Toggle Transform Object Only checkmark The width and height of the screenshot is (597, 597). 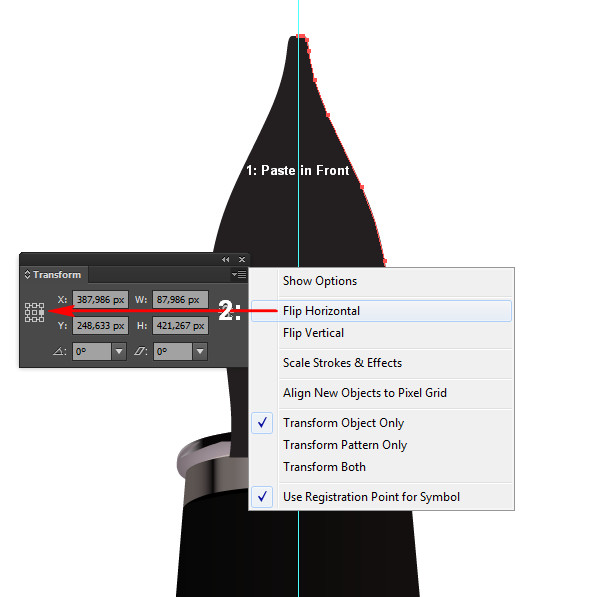point(262,423)
